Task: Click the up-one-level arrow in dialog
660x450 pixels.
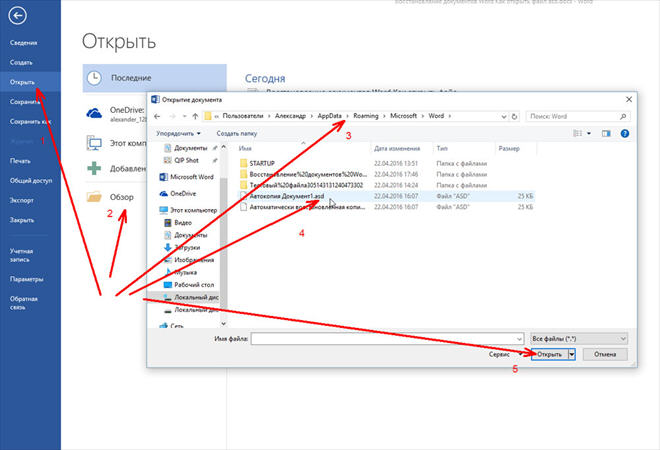Action: [195, 116]
